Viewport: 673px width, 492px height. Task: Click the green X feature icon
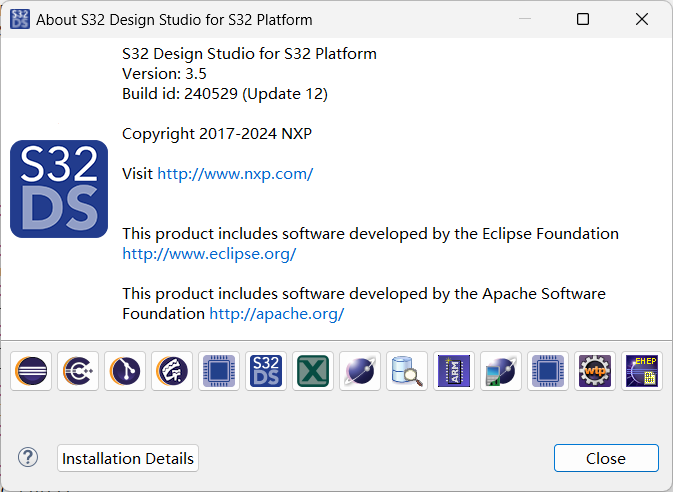(313, 371)
